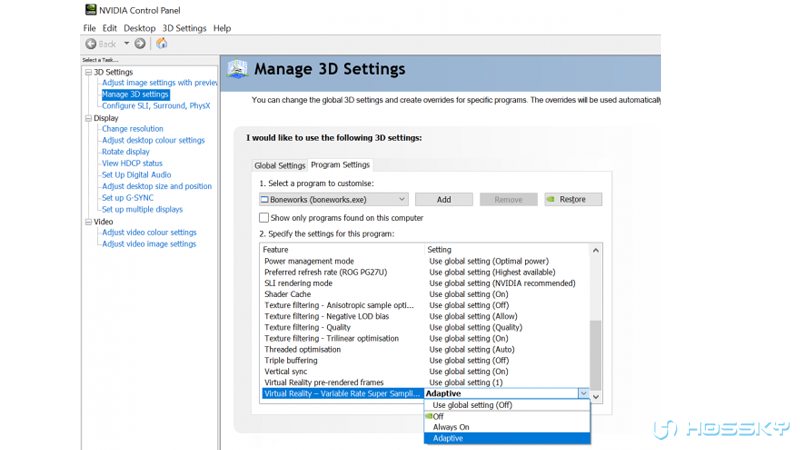Image resolution: width=800 pixels, height=450 pixels.
Task: Open the File menu
Action: (x=89, y=28)
